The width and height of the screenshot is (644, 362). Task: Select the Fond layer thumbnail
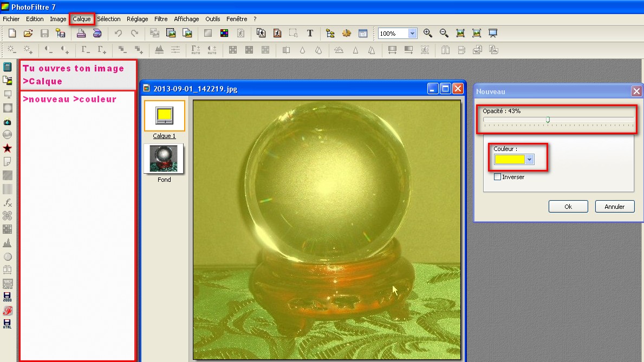(164, 159)
